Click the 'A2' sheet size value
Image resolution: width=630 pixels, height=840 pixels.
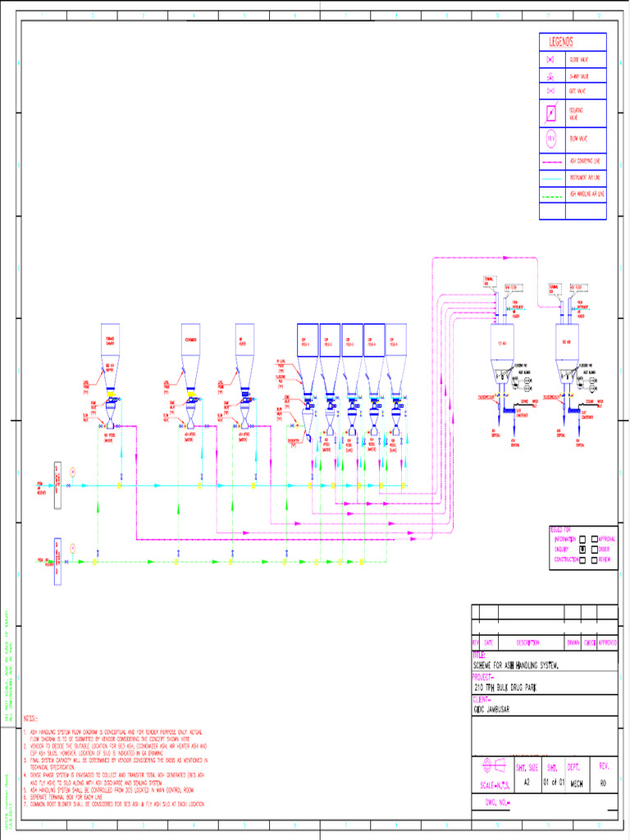[x=527, y=782]
